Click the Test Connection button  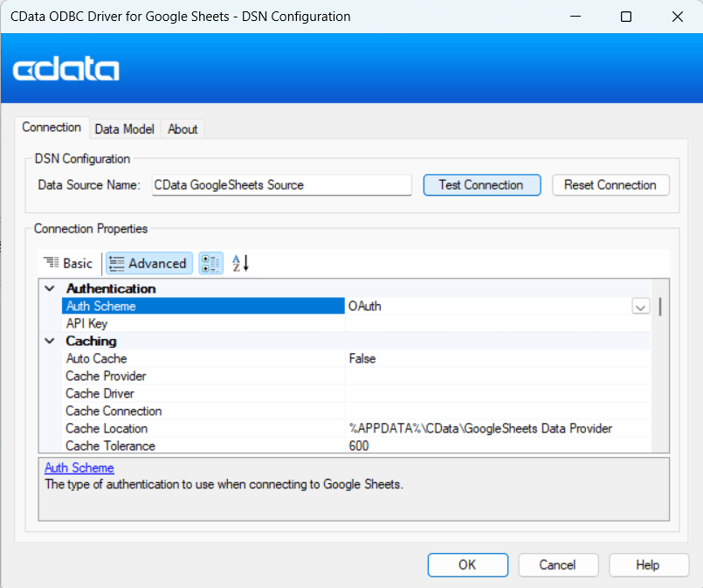[481, 185]
